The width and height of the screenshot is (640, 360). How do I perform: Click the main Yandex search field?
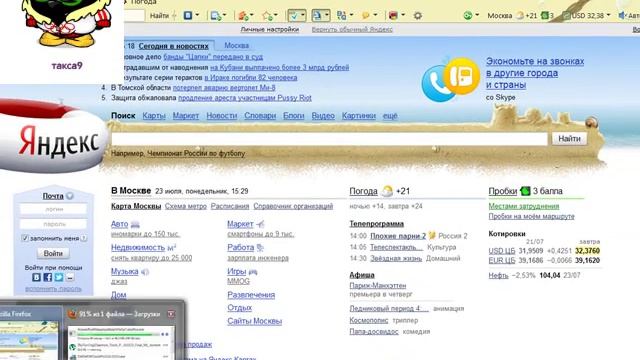(329, 139)
